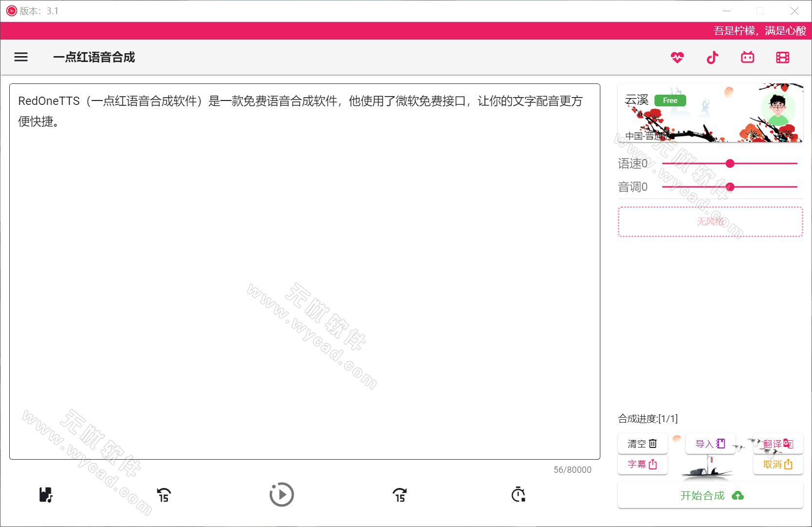Click the 取消 cancel button
The width and height of the screenshot is (812, 527).
pyautogui.click(x=778, y=464)
